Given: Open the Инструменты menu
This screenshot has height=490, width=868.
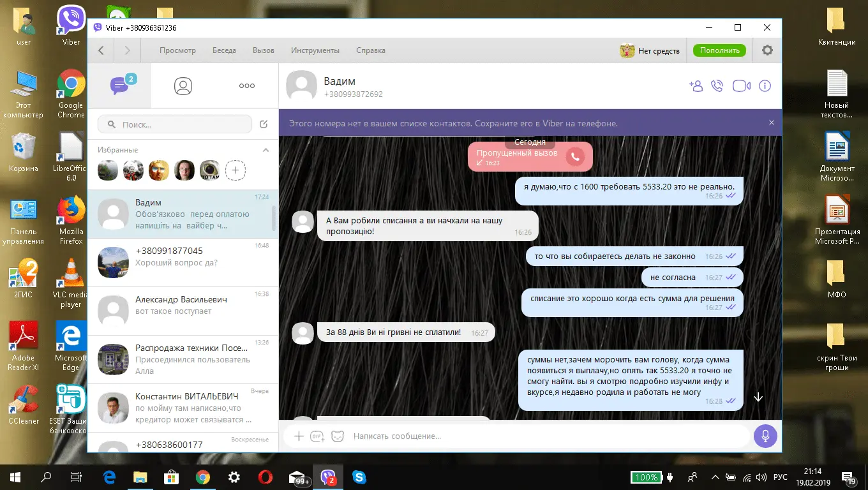Looking at the screenshot, I should pos(315,50).
